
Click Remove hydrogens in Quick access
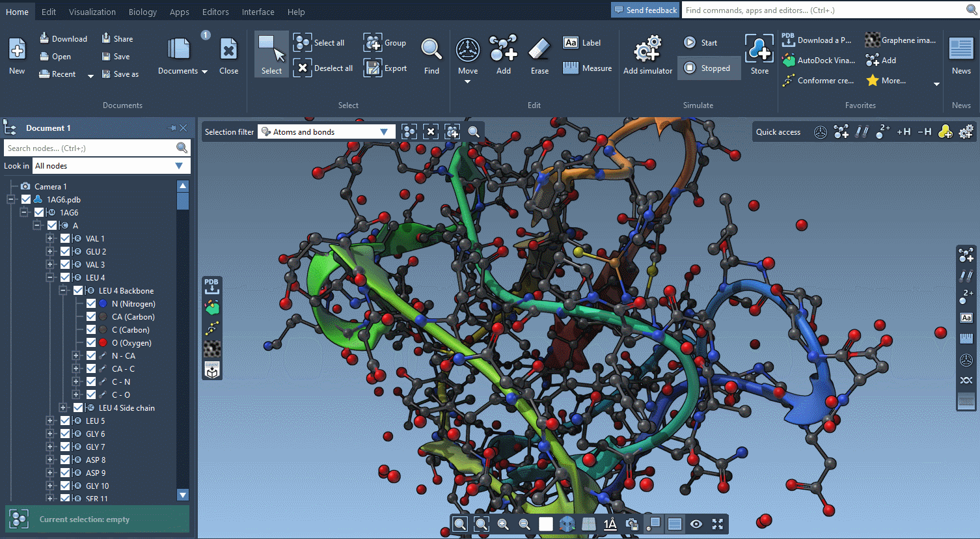tap(925, 132)
